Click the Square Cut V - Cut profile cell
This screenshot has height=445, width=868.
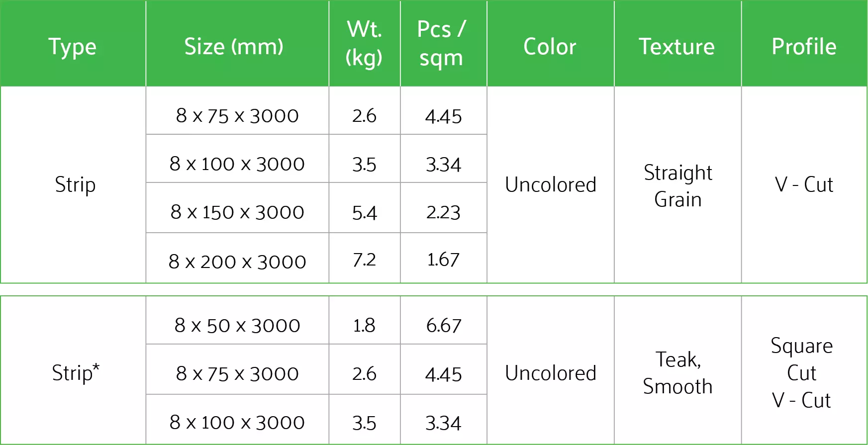(x=802, y=373)
